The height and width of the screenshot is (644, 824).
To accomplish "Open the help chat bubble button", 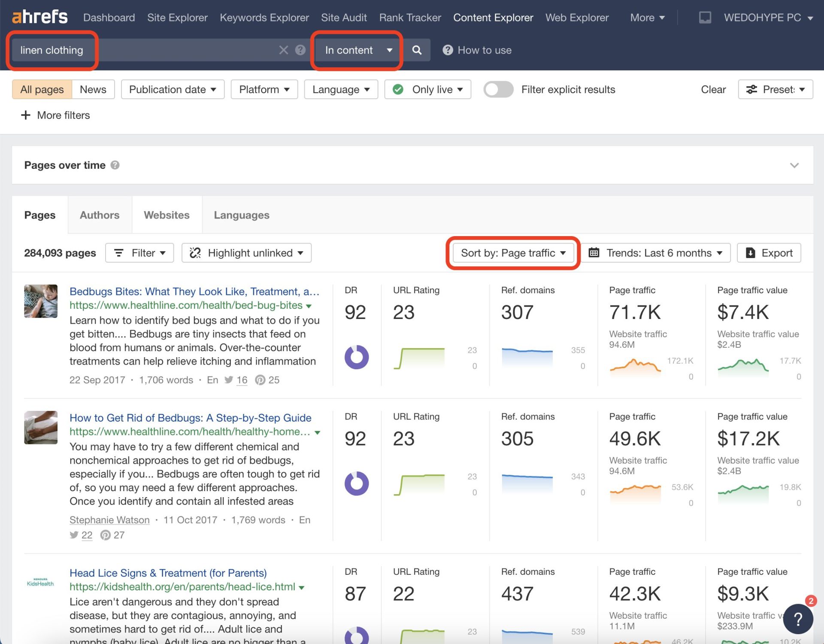I will point(798,619).
